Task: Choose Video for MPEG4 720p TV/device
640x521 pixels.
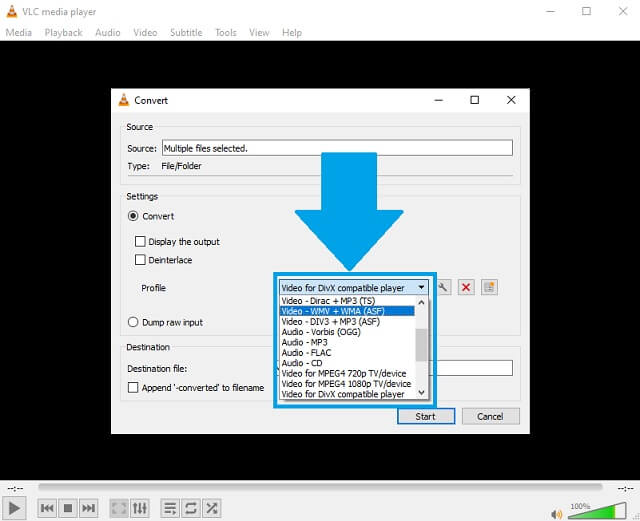Action: click(347, 373)
